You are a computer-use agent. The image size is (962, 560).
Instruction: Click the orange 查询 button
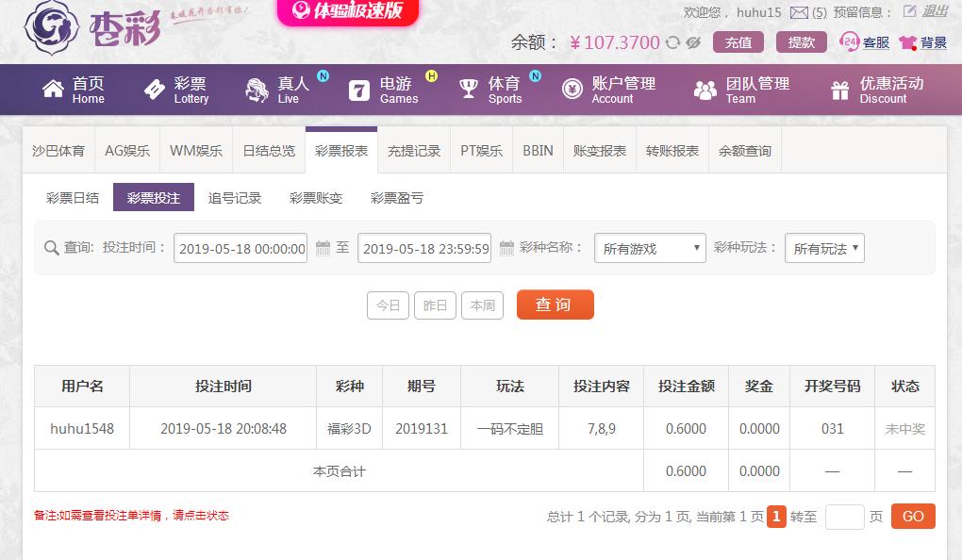tap(556, 305)
